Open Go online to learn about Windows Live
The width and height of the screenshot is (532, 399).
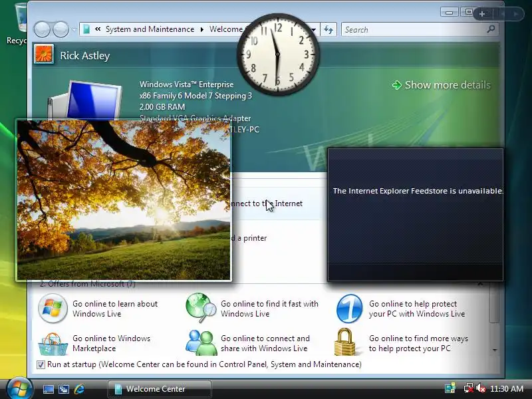[115, 309]
